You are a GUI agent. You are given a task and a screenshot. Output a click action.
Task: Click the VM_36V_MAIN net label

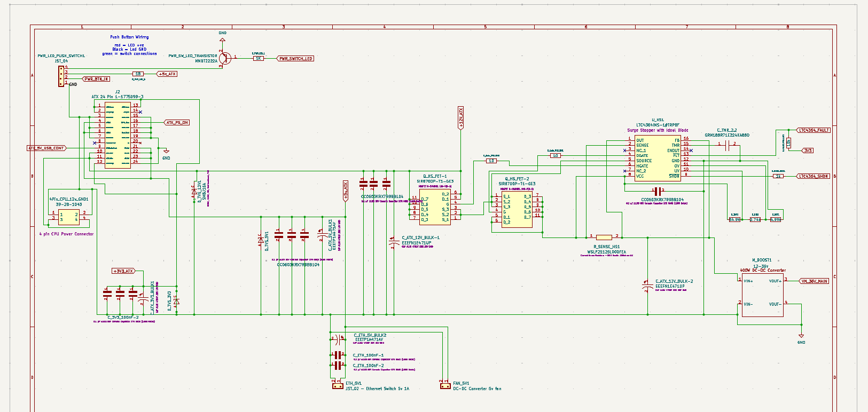point(815,281)
